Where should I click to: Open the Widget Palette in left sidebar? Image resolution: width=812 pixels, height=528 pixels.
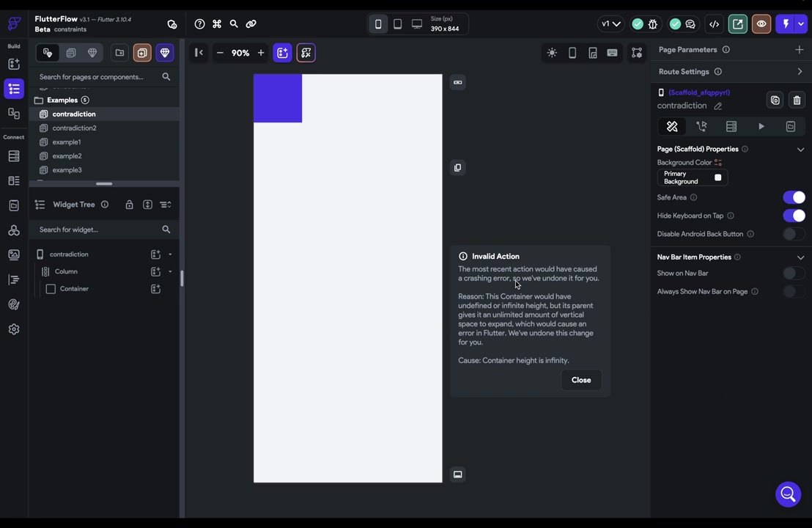(14, 65)
